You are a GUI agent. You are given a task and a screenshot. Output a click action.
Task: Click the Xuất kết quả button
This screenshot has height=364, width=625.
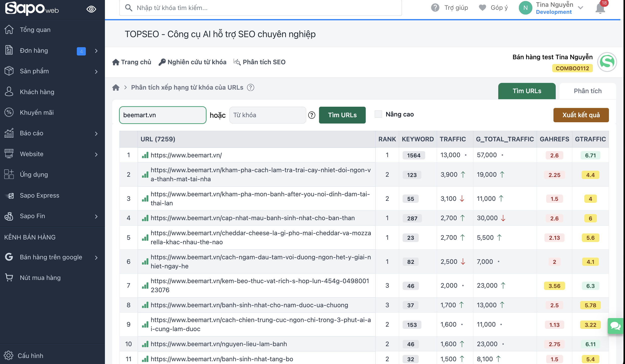coord(581,115)
